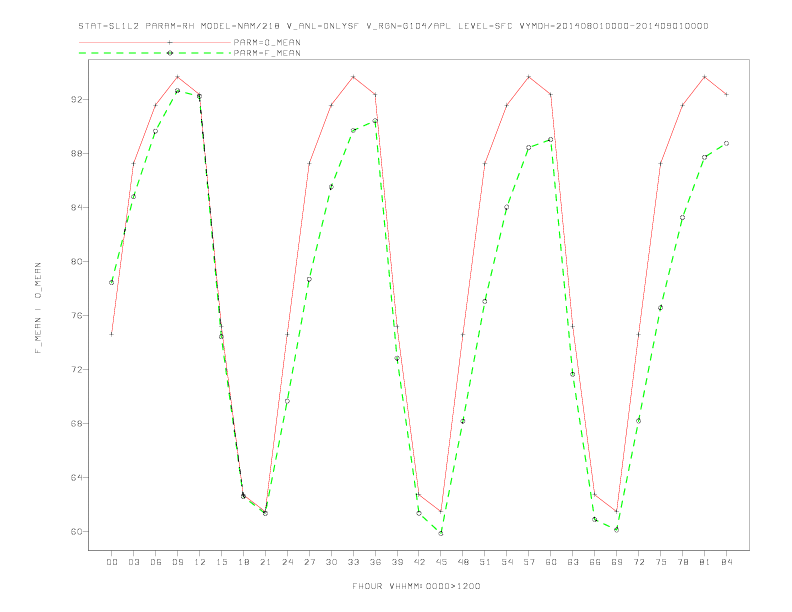Viewport: 792px width, 612px height.
Task: Click y-axis tick label 84
Action: click(x=76, y=208)
